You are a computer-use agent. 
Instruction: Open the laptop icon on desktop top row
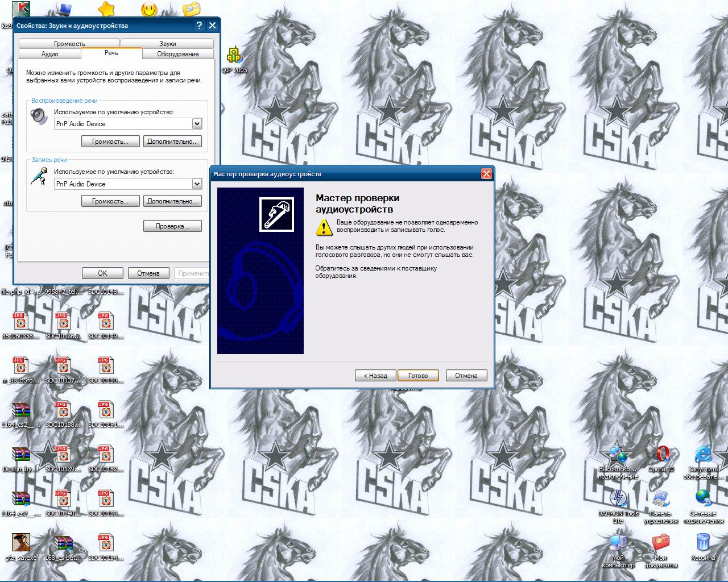tap(64, 9)
